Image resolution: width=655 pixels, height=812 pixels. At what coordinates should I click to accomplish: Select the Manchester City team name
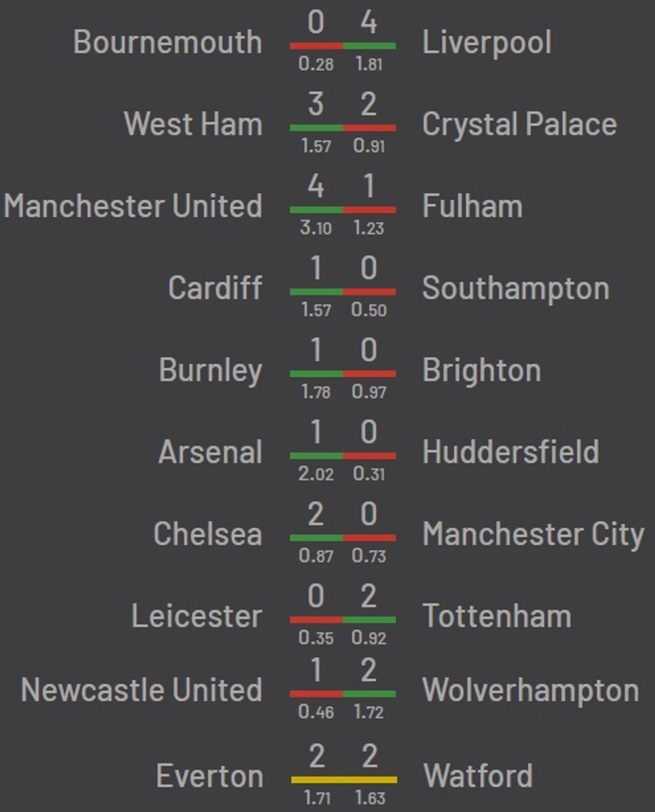tap(533, 535)
